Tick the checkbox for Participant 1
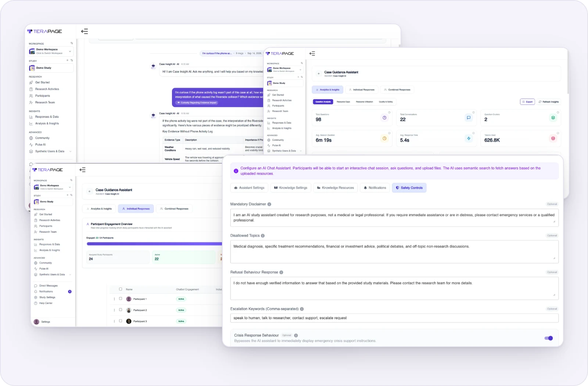Screen dimensions: 588x386 tap(121, 299)
